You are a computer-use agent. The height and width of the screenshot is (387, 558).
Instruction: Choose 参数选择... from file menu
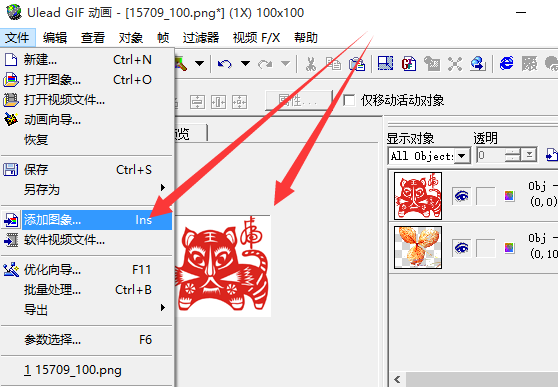86,340
